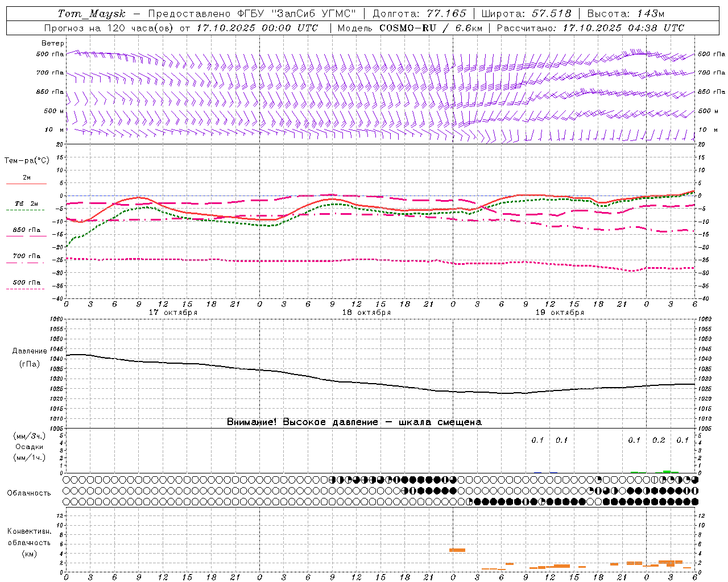Screen dimensions: 728x582
Task: Click the 500 гПа legend entry under Тем-ра
Action: pos(27,282)
